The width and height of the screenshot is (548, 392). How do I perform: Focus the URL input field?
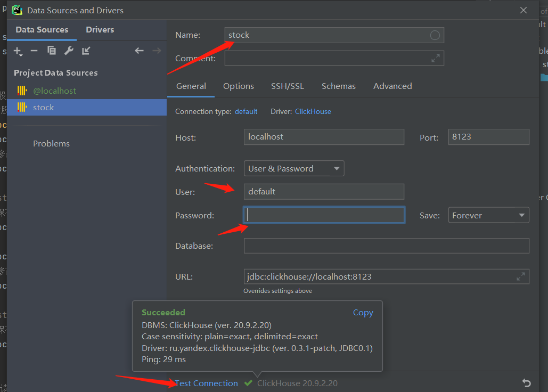coord(386,277)
